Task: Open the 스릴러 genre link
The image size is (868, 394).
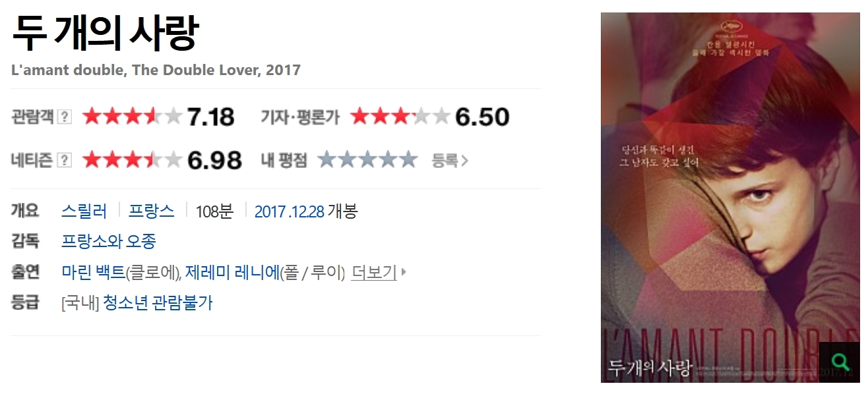Action: (x=84, y=211)
